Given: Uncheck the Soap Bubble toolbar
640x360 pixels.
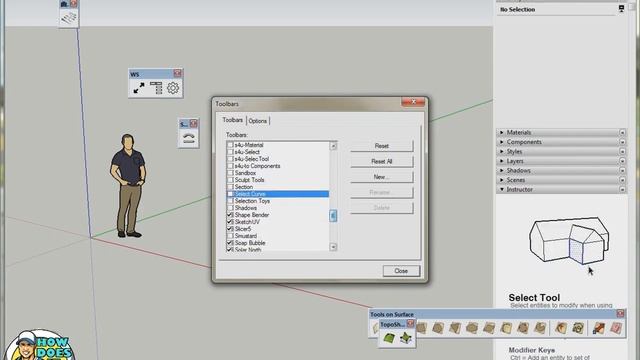Looking at the screenshot, I should 230,243.
